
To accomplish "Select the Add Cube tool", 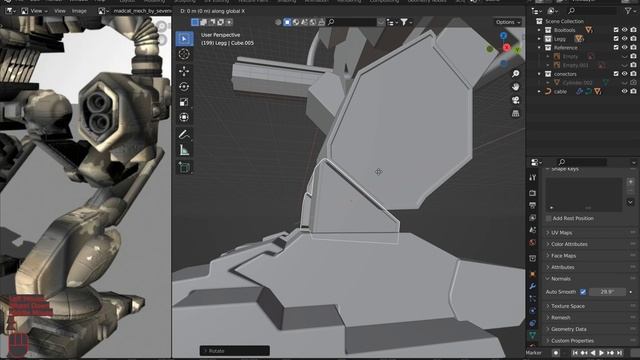I will click(x=184, y=167).
